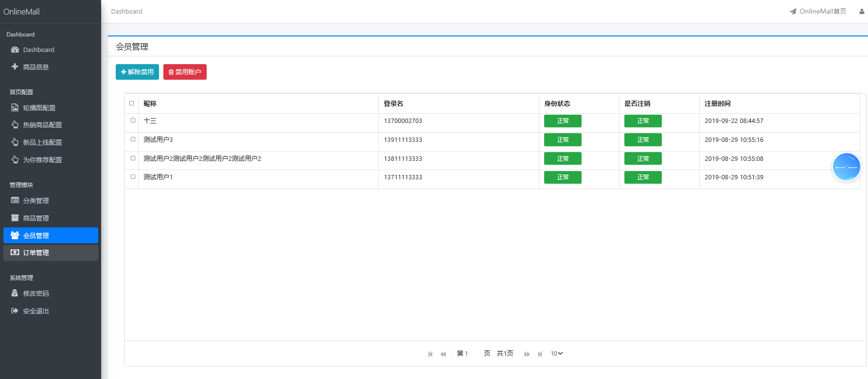Go to last page of table

(x=540, y=354)
